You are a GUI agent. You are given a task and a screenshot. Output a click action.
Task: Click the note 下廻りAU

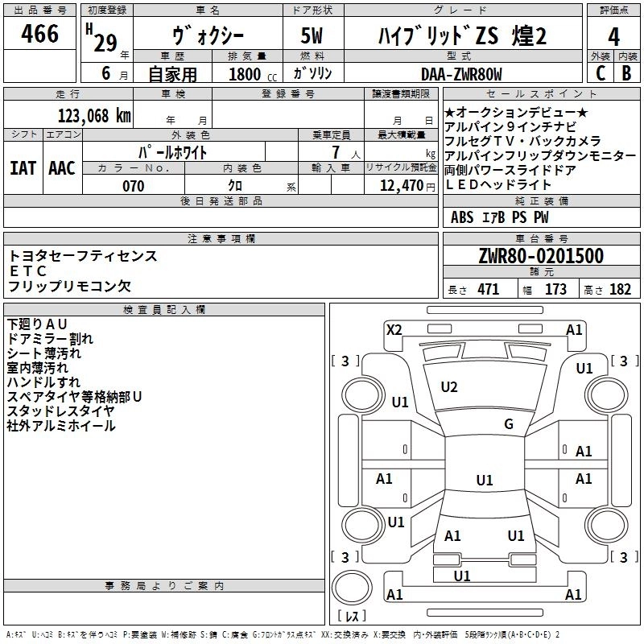[x=37, y=324]
